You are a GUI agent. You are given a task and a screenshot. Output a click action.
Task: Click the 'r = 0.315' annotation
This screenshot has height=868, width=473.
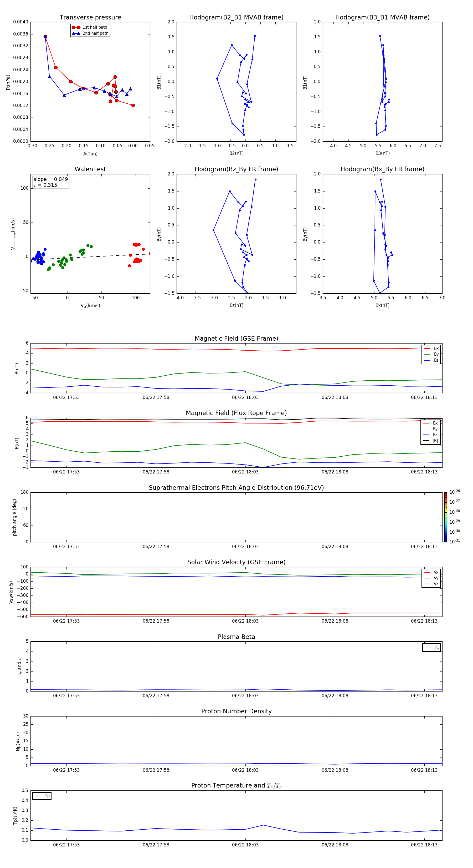(45, 185)
